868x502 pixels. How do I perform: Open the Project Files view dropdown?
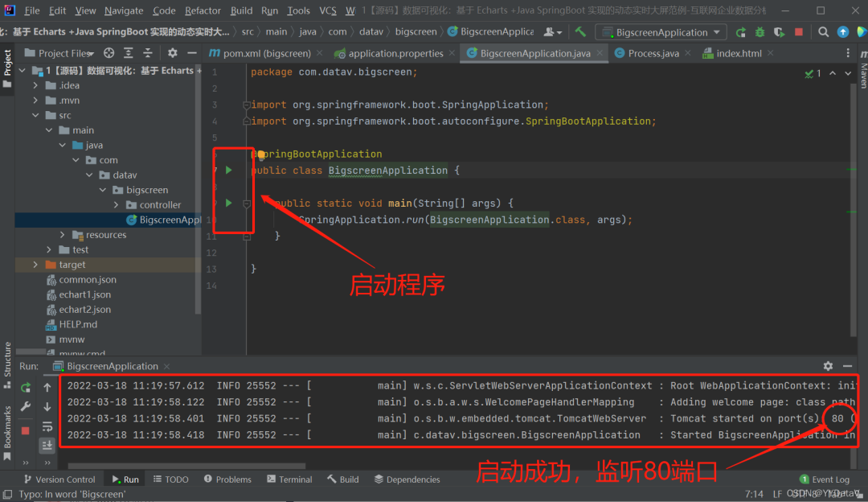pyautogui.click(x=59, y=53)
